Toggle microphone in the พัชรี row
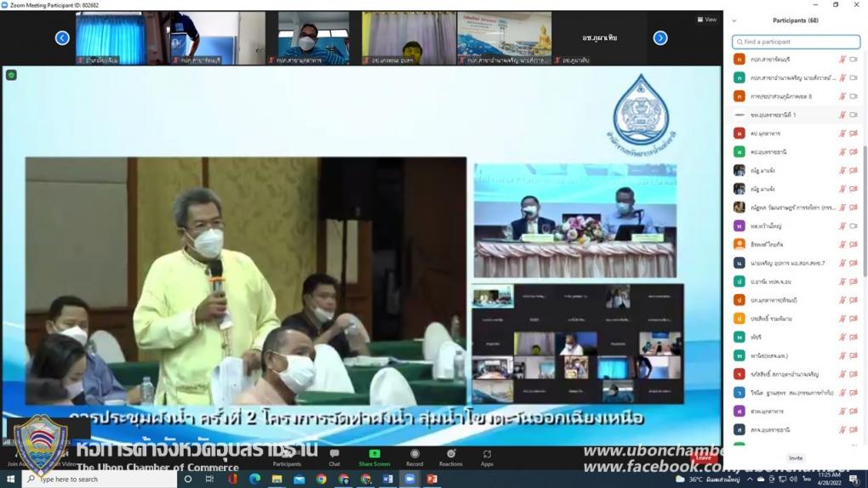Viewport: 868px width, 488px height. coord(842,337)
